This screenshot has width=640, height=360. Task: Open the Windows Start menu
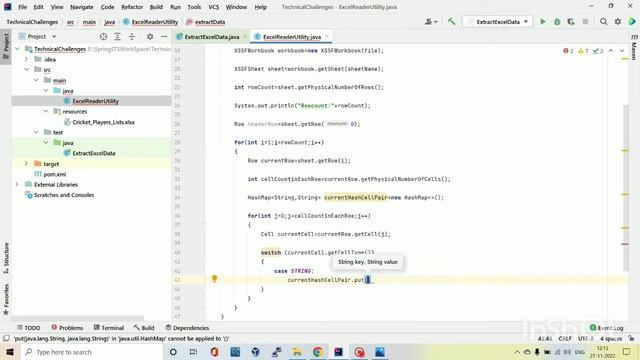click(10, 352)
